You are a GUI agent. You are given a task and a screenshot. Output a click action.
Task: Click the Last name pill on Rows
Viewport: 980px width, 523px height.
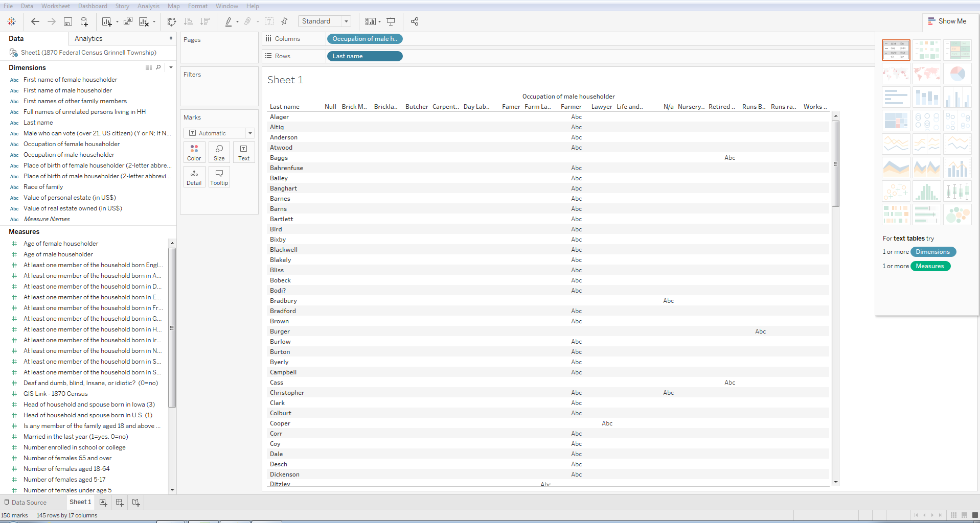(364, 56)
